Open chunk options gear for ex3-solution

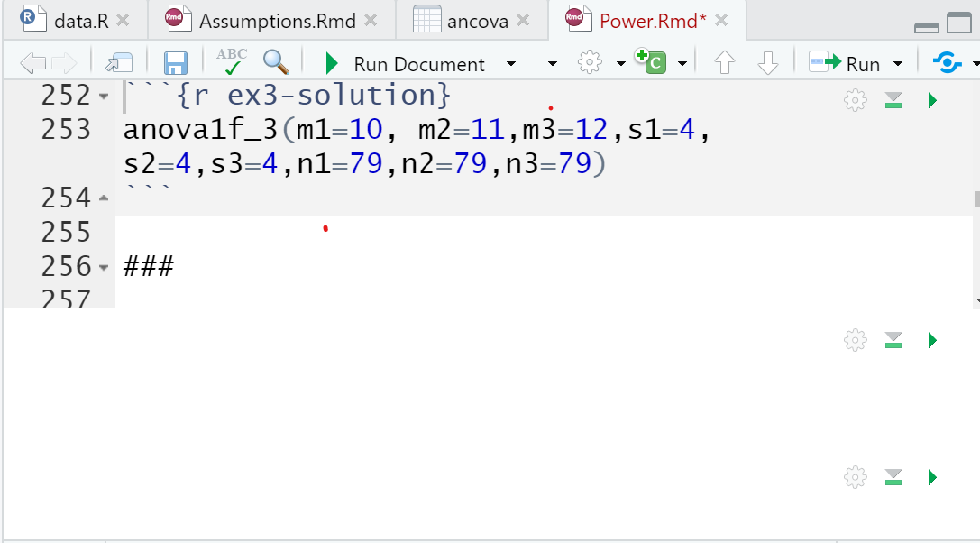(854, 99)
